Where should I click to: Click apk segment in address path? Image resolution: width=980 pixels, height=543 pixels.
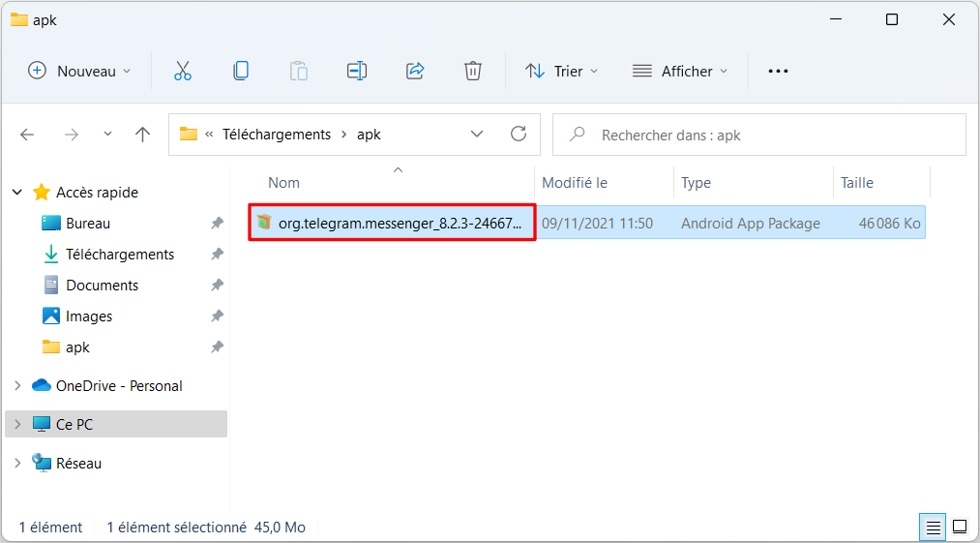point(369,135)
